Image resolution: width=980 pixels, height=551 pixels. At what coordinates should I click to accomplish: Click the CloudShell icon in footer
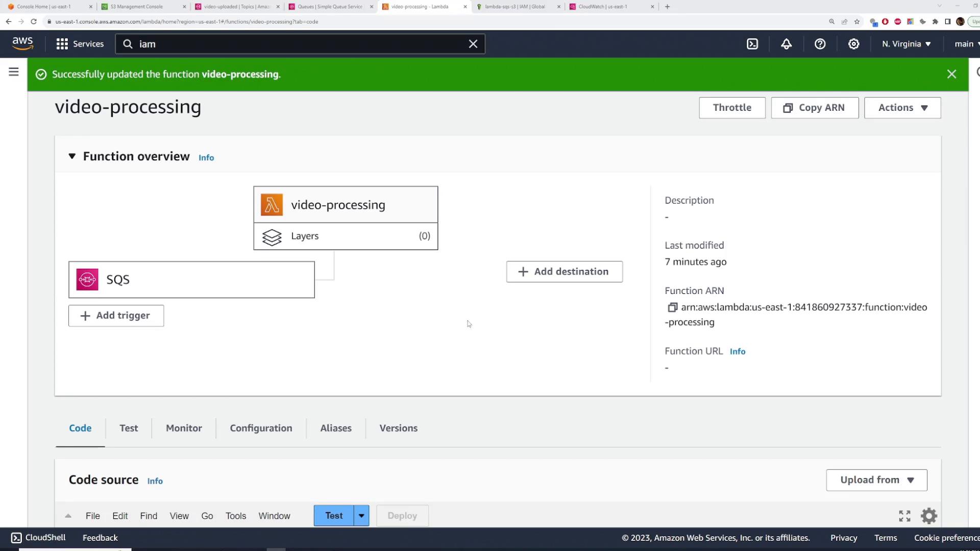16,538
